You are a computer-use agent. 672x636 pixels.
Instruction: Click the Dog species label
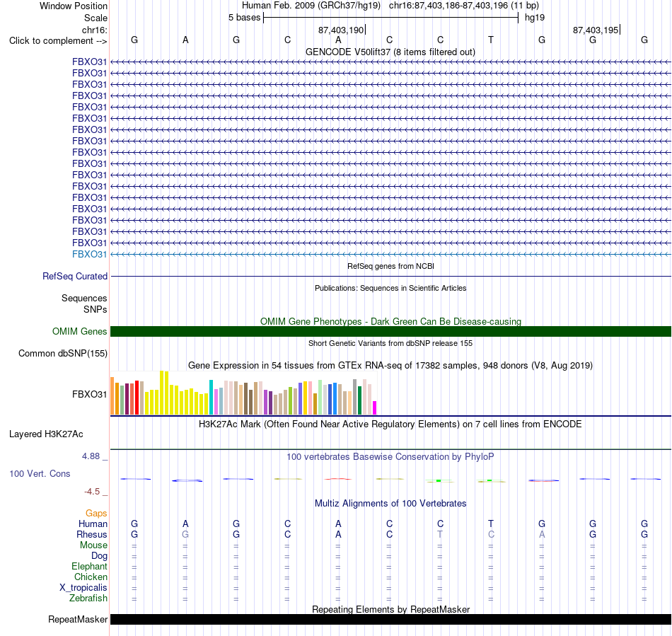(x=99, y=556)
